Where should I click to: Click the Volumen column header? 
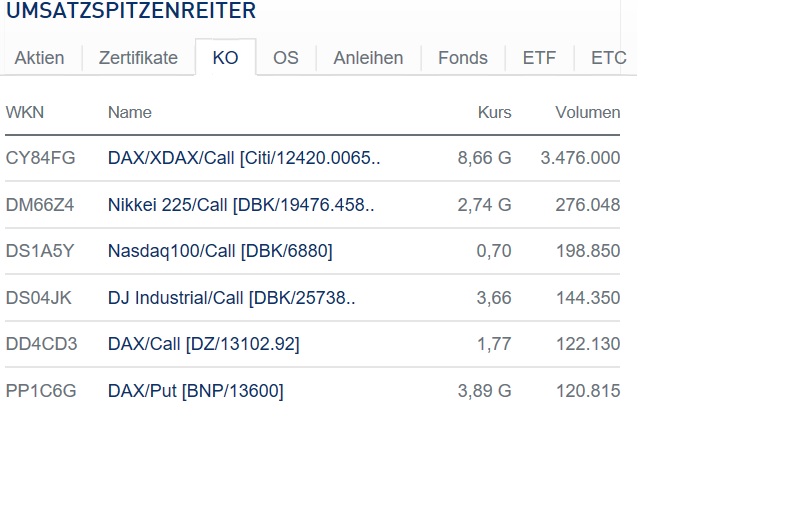[587, 113]
